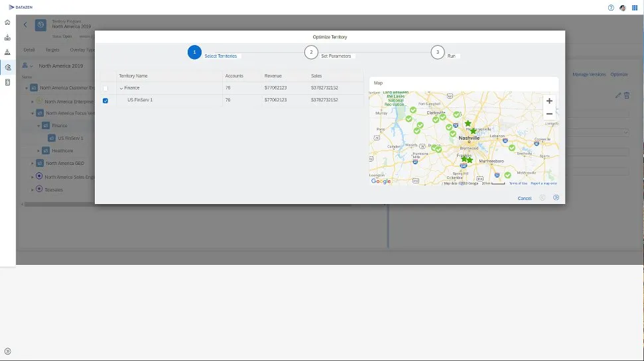Open the hierarchy icon in sidebar

tap(7, 52)
